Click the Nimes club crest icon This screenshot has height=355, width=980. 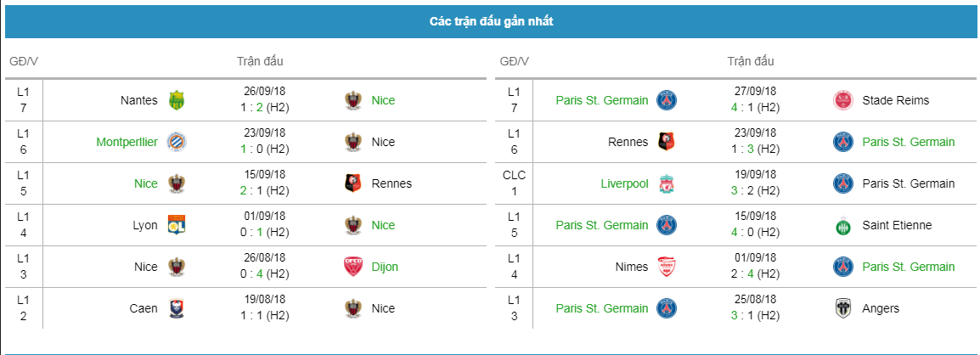[667, 267]
